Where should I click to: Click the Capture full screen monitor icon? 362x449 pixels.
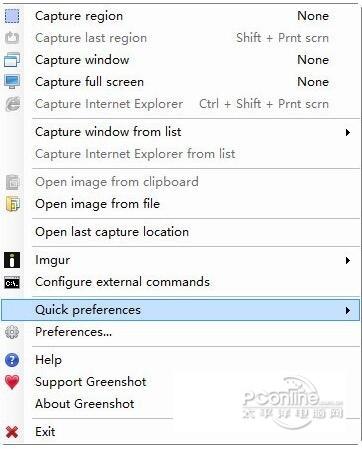(12, 82)
